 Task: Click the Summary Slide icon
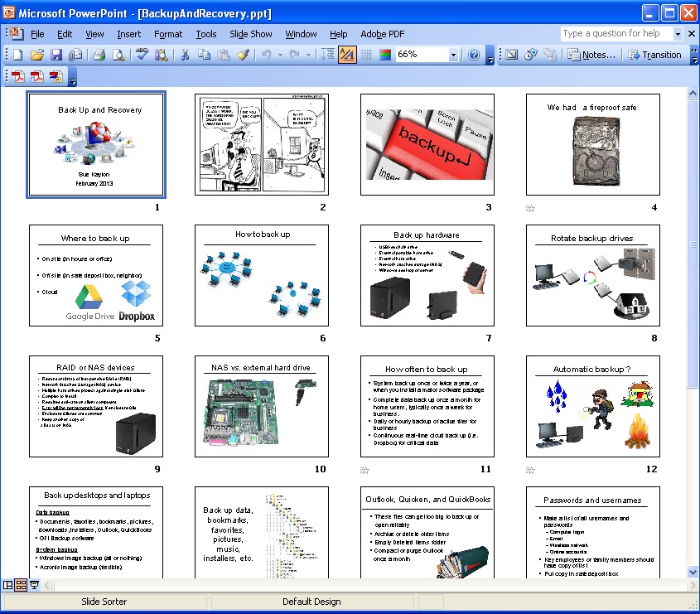tap(550, 55)
